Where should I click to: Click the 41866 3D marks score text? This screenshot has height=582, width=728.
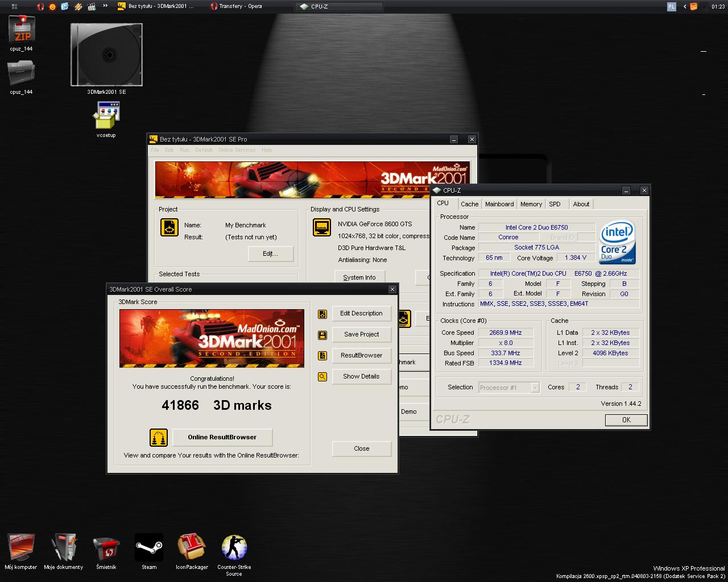(x=217, y=405)
